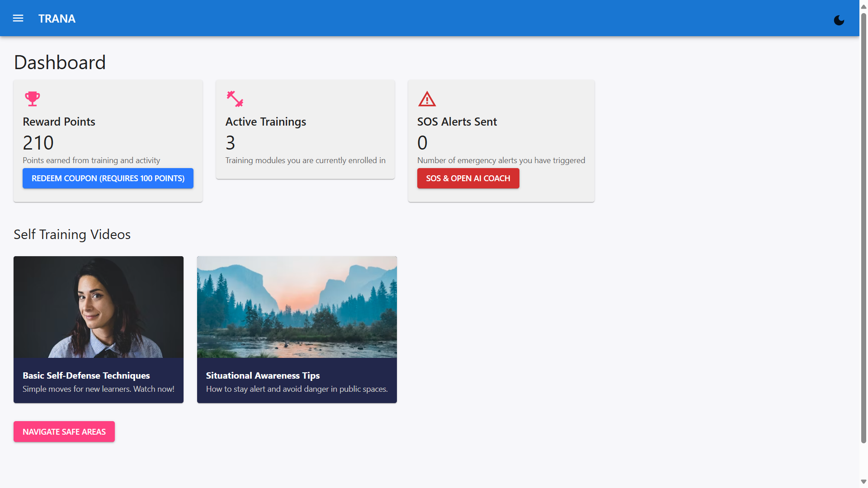The width and height of the screenshot is (868, 488).
Task: Click the Reward Points 210 value
Action: point(38,143)
